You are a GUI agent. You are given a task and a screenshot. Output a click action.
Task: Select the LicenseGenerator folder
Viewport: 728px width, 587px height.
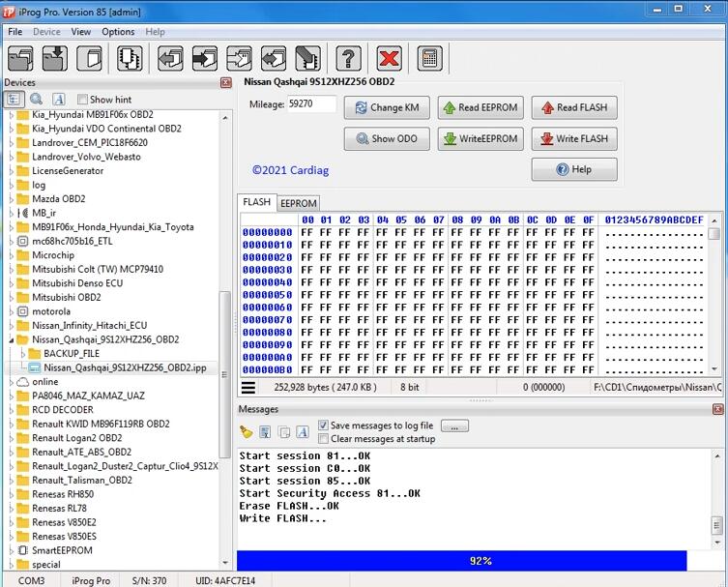pyautogui.click(x=68, y=171)
